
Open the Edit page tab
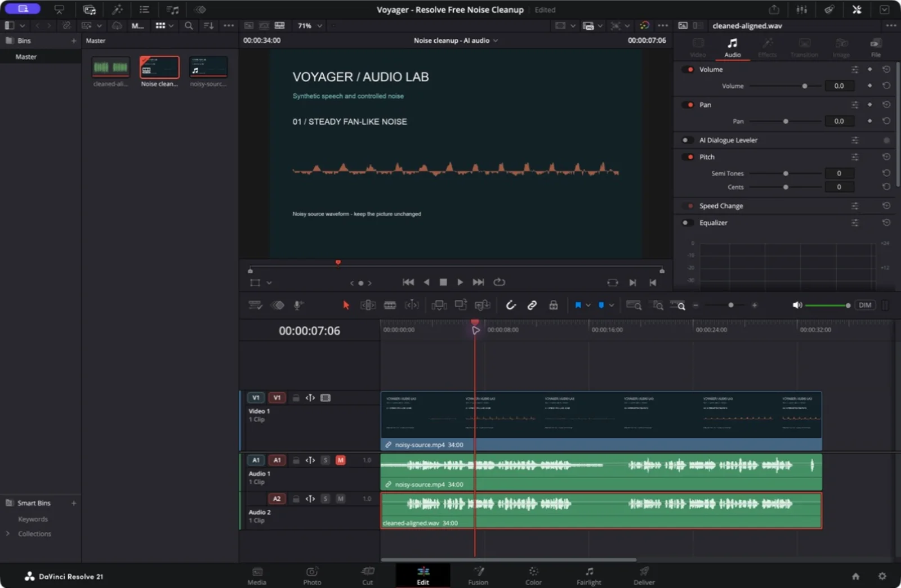423,576
